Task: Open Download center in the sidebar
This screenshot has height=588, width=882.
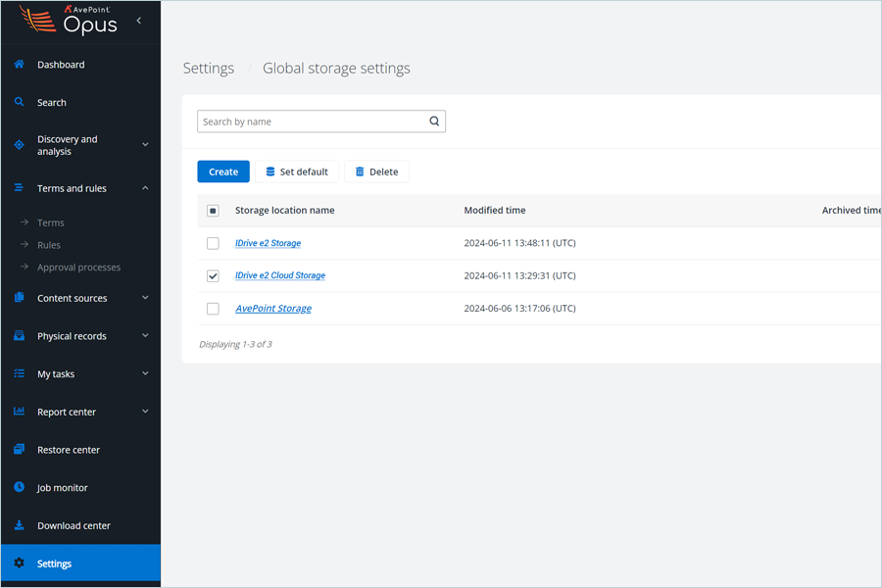Action: click(73, 525)
